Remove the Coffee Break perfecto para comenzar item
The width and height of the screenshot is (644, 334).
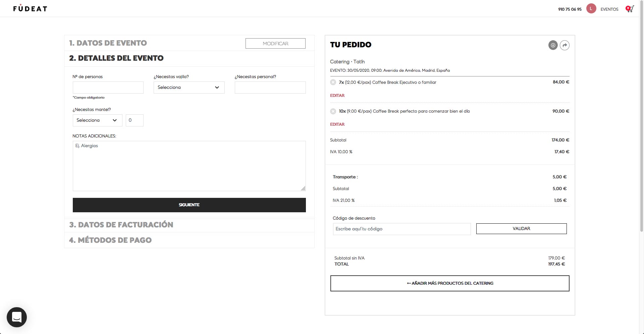pos(333,111)
